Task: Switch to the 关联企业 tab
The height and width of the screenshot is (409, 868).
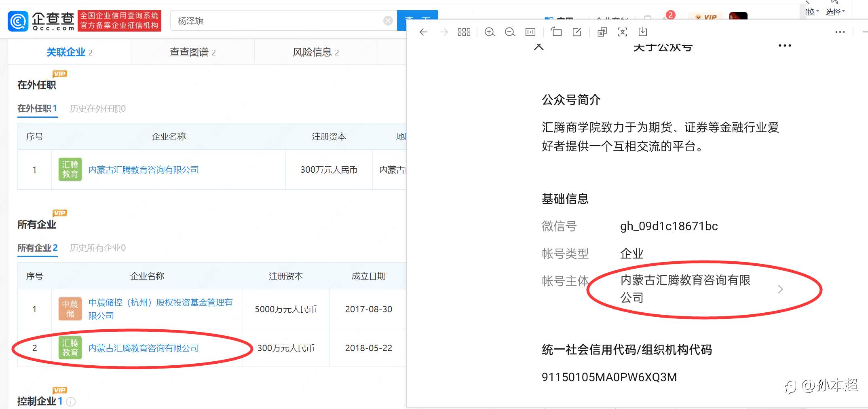Action: point(70,52)
